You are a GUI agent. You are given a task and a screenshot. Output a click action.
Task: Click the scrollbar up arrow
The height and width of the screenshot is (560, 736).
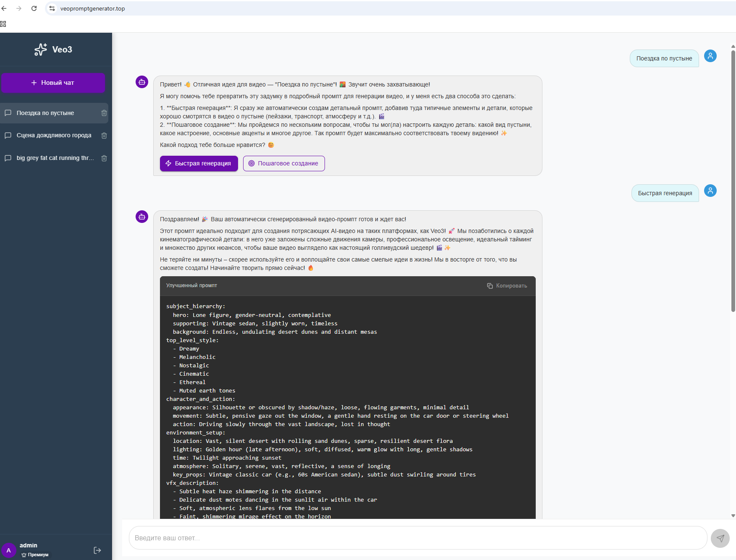(x=733, y=46)
